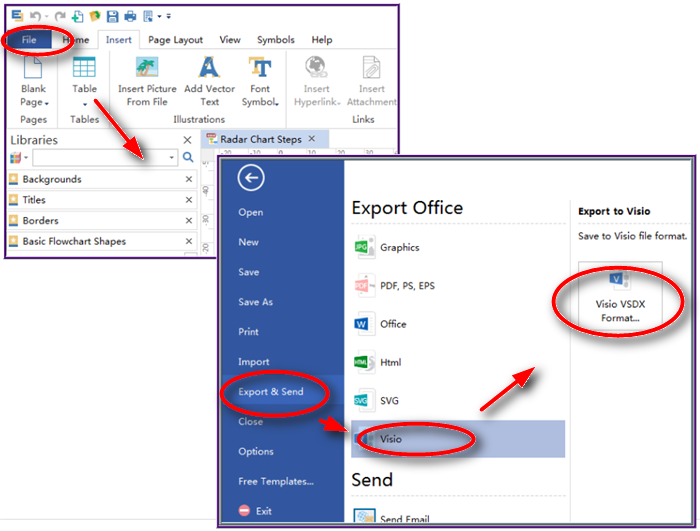Click Insert Picture From File icon
This screenshot has width=700, height=531.
point(147,67)
